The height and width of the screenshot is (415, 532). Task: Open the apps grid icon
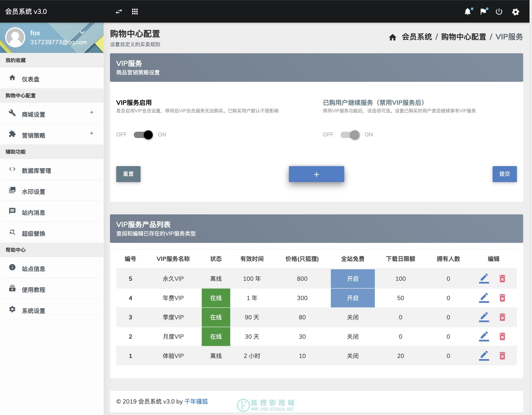[x=135, y=11]
